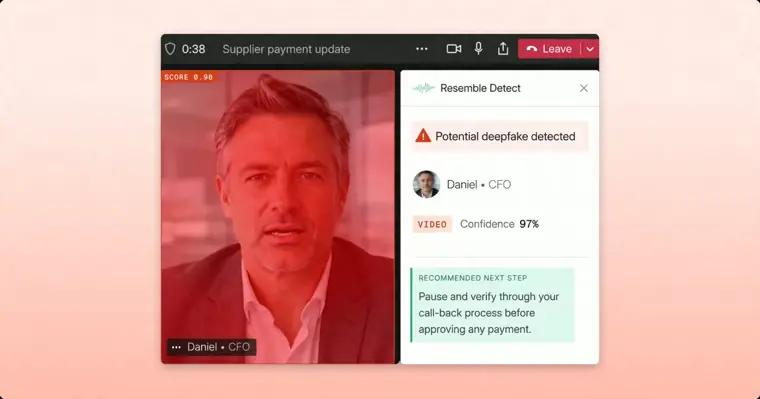Click the share screen upload icon
The width and height of the screenshot is (760, 399).
(x=503, y=48)
